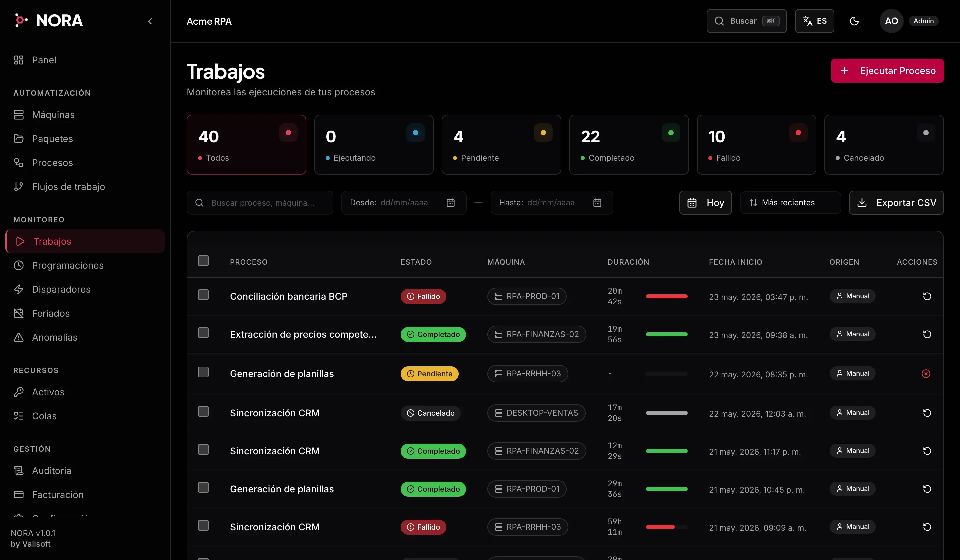Change language with the ES selector
This screenshot has height=560, width=960.
(814, 21)
